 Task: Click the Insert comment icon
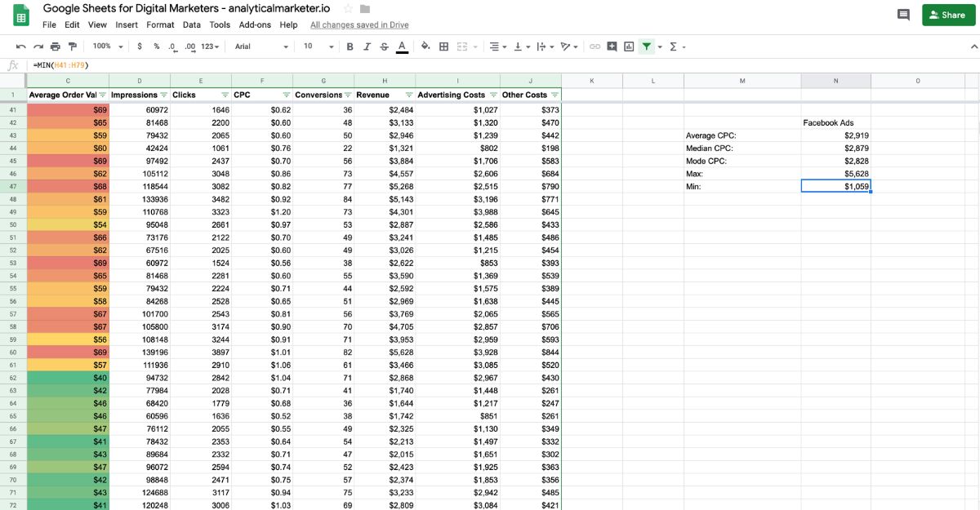(612, 47)
